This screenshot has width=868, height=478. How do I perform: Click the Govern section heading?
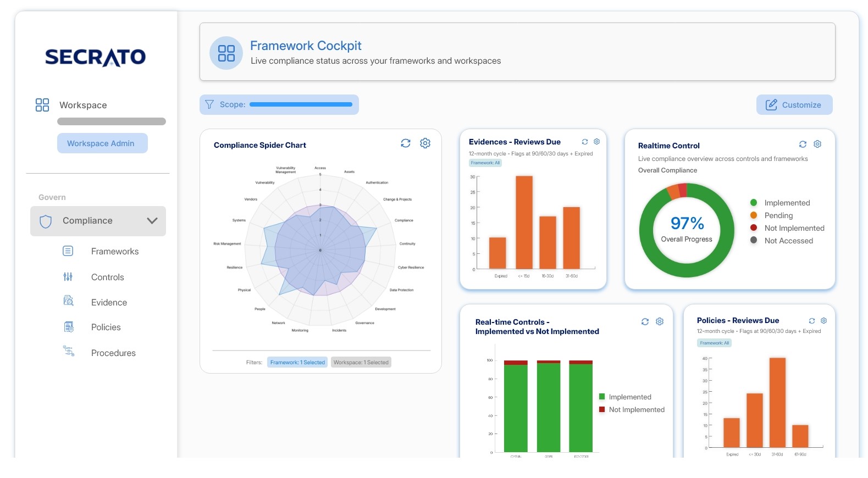coord(52,197)
